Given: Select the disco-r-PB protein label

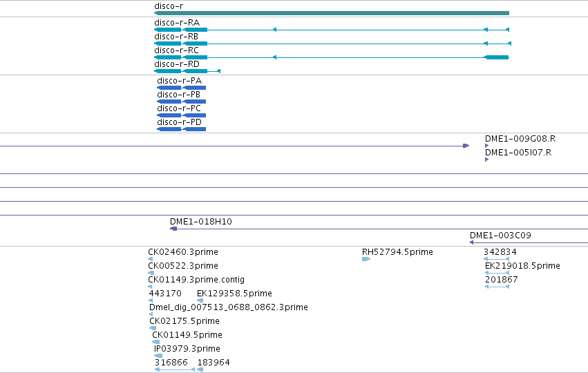Looking at the screenshot, I should coord(178,95).
